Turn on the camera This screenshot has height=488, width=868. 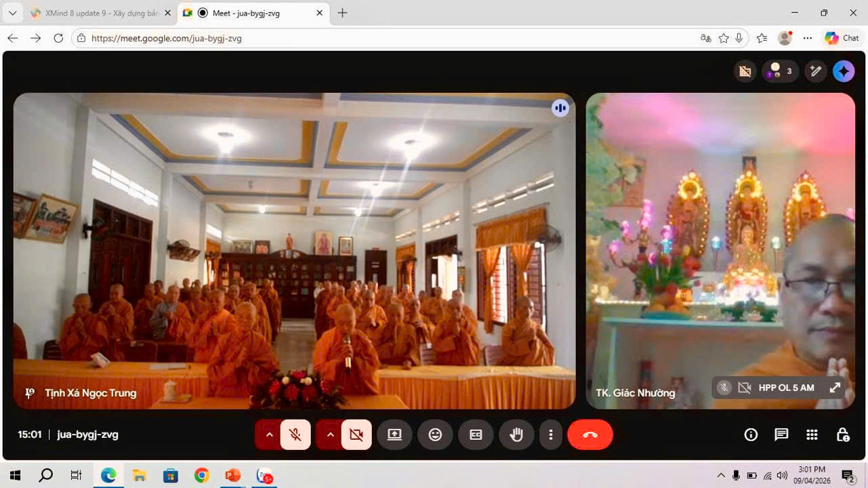click(x=356, y=435)
